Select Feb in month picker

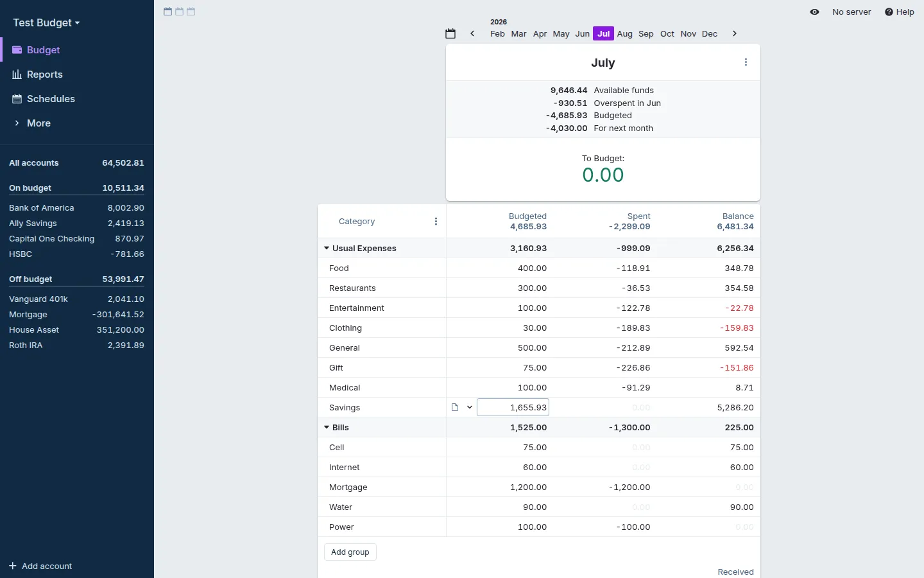point(497,33)
